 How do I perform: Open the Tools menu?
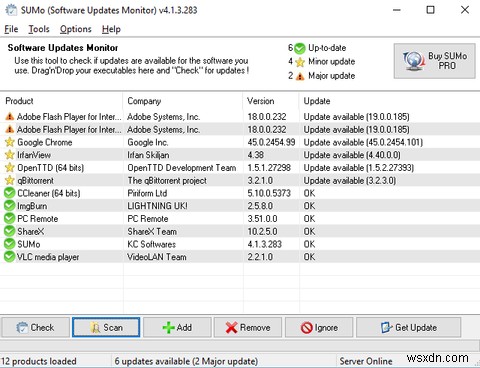pyautogui.click(x=39, y=29)
